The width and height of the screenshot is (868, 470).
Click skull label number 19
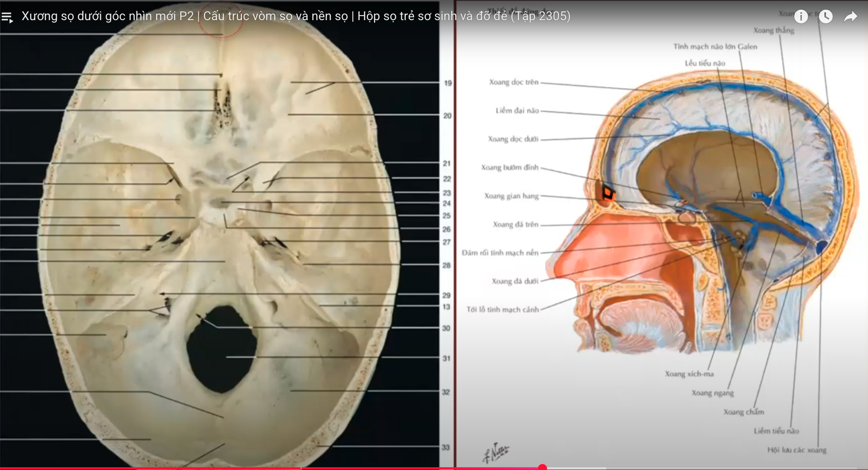[x=448, y=83]
